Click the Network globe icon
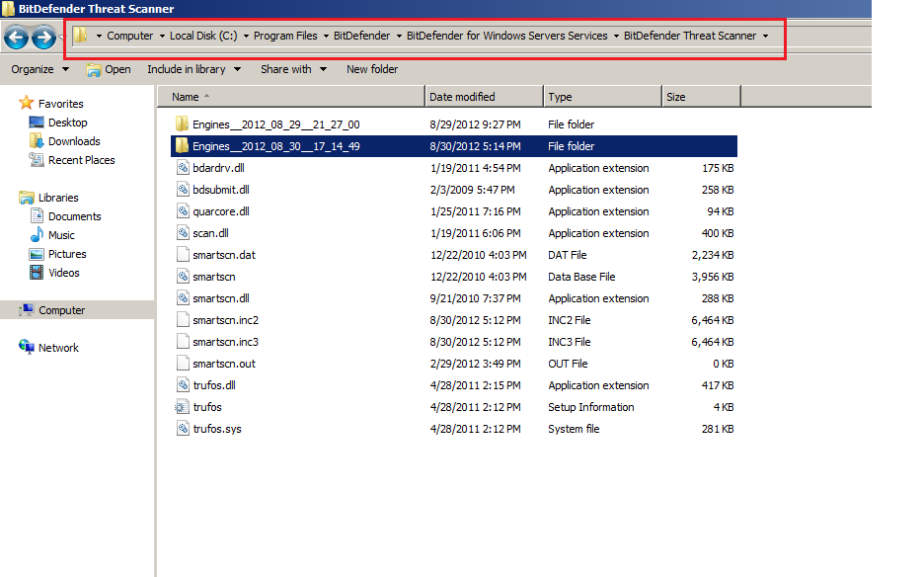Screen dimensions: 924x577 pos(27,347)
